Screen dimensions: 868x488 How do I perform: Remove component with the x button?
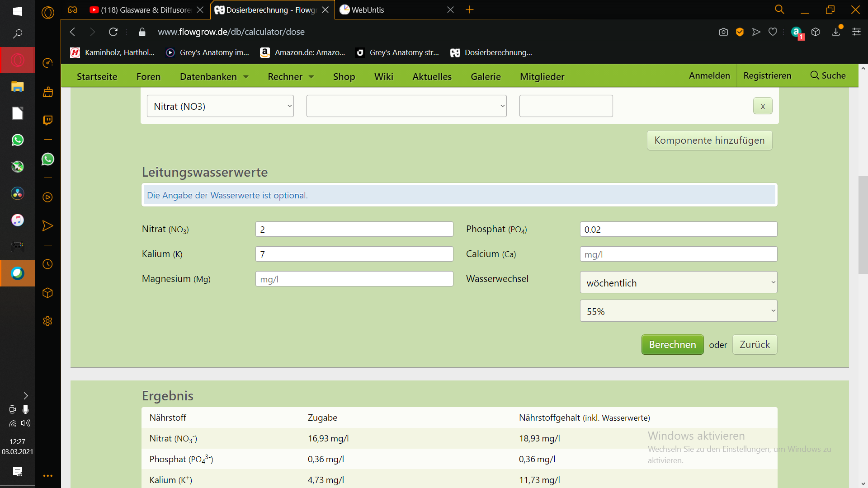763,106
